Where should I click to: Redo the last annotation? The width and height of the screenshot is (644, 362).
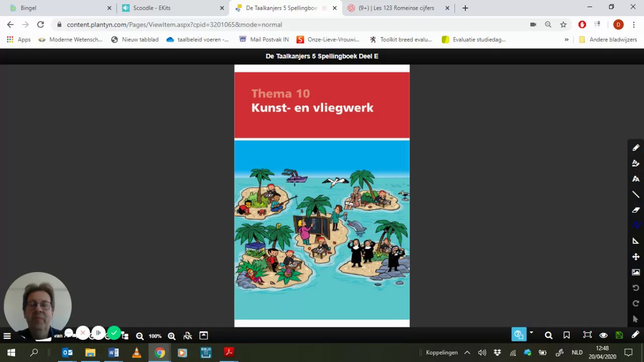[x=635, y=304]
